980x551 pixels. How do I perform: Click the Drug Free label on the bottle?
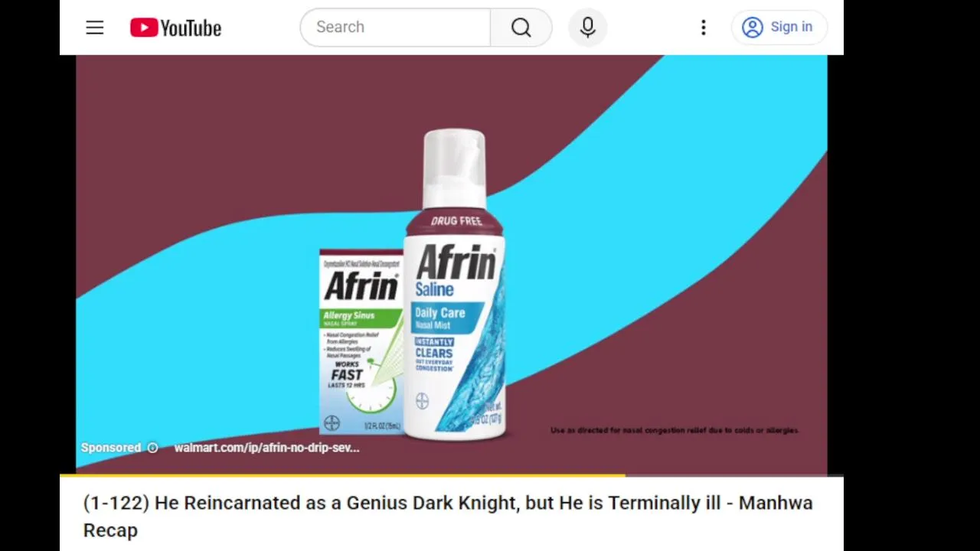coord(456,221)
